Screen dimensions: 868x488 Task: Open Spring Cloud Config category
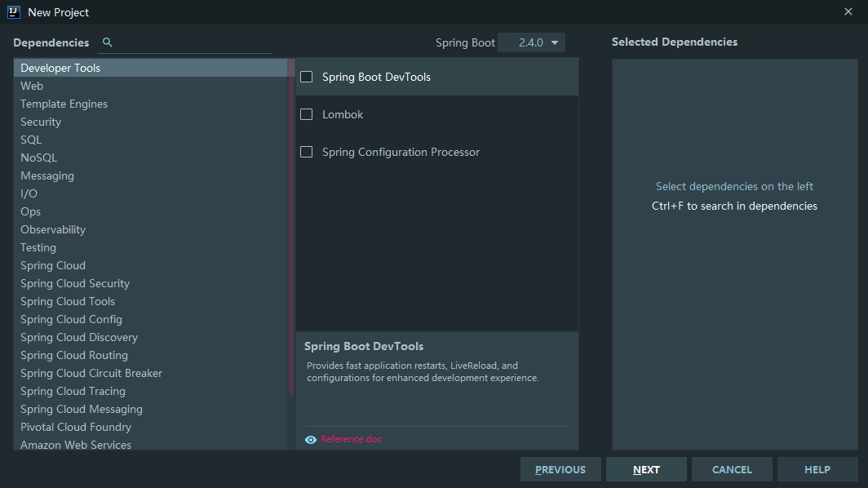click(151, 320)
